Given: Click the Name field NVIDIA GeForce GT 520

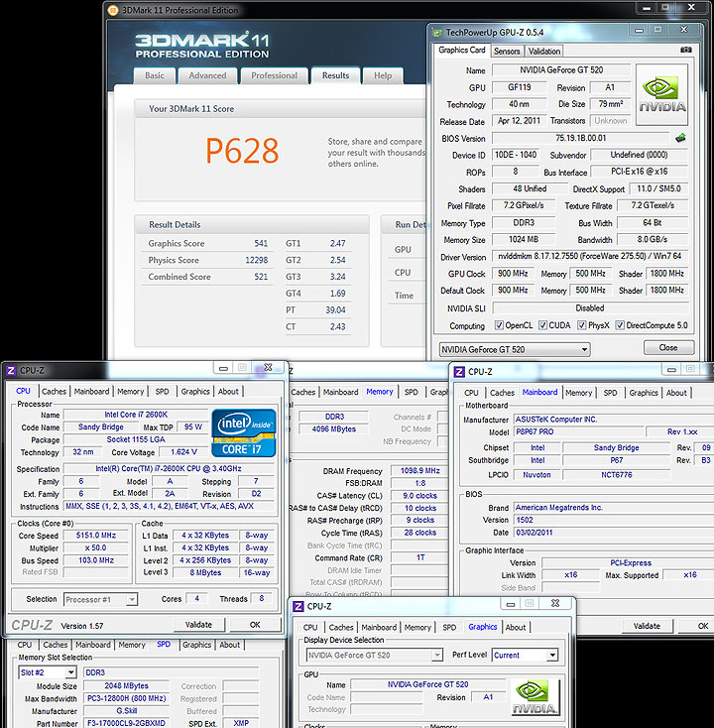Looking at the screenshot, I should click(561, 70).
